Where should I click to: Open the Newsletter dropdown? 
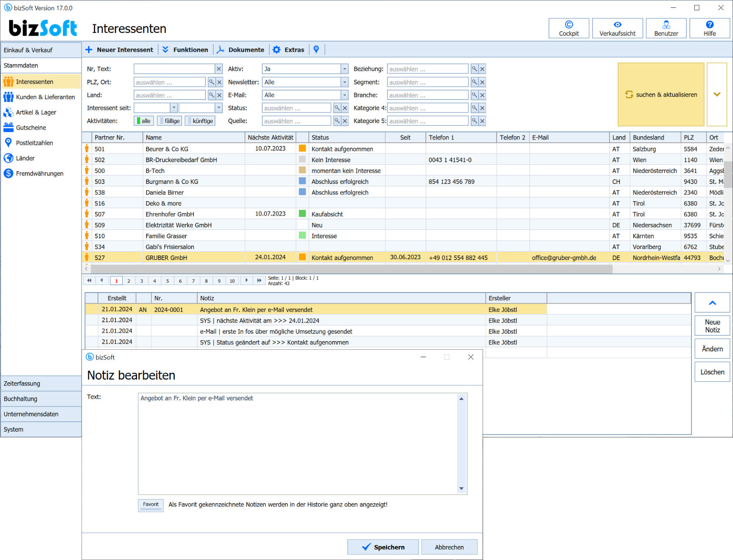(x=344, y=82)
